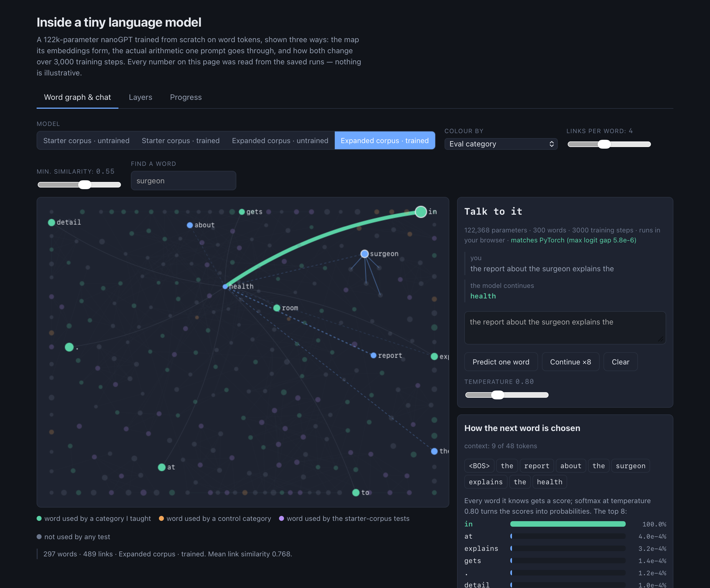Viewport: 710px width, 588px height.
Task: Select the Word graph & chat tab
Action: pyautogui.click(x=77, y=97)
